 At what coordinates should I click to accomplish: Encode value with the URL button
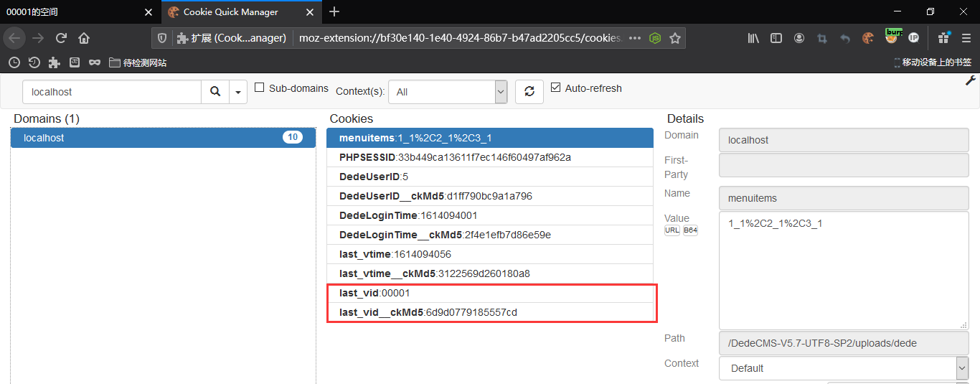pos(672,230)
